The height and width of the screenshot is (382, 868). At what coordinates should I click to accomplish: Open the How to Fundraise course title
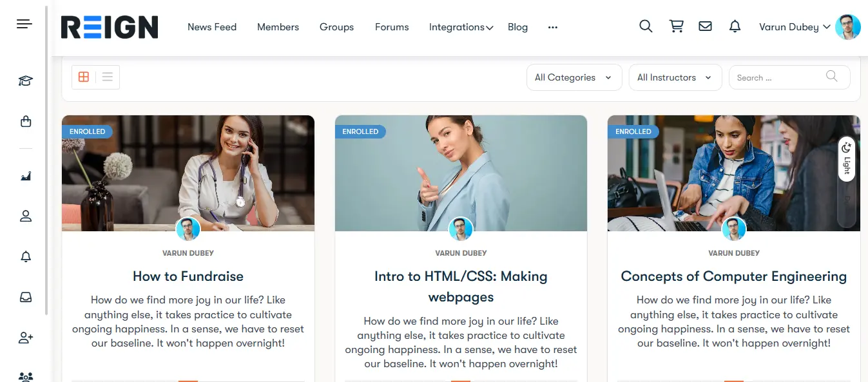pyautogui.click(x=188, y=276)
